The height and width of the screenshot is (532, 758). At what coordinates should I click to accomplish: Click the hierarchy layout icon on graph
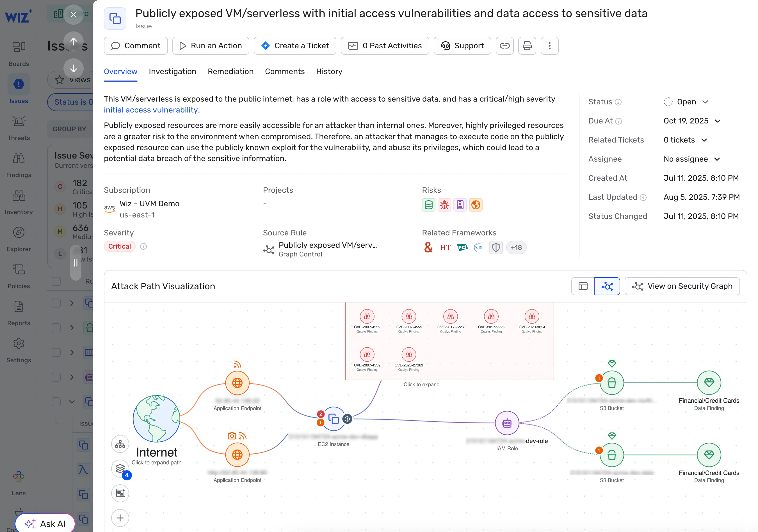120,444
